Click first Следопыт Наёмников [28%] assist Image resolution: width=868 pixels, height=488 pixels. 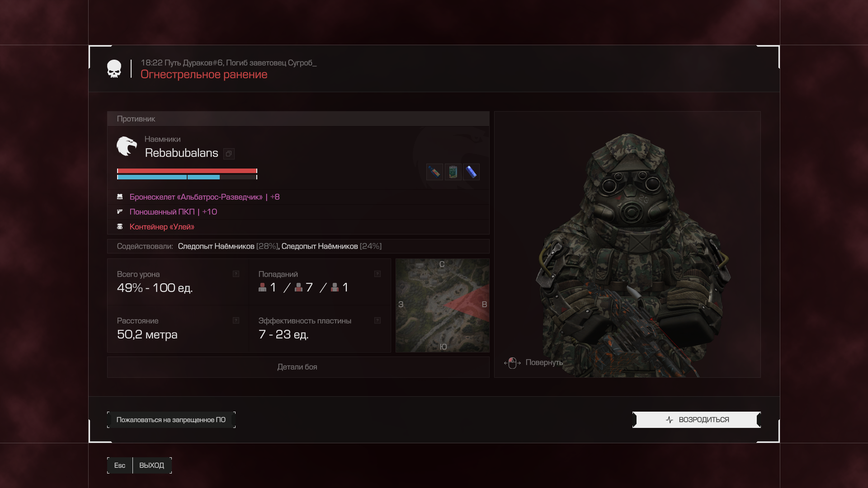228,246
